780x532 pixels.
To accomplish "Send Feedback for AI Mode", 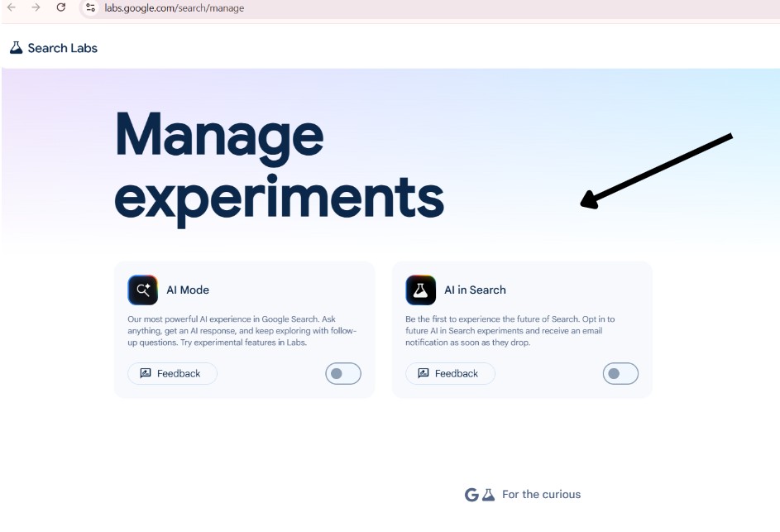I will coord(172,373).
